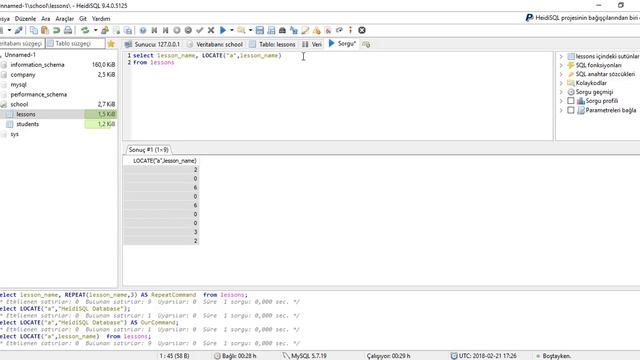Screen dimensions: 640x360
Task: Open the Refresh button dropdown arrow
Action: (96, 30)
